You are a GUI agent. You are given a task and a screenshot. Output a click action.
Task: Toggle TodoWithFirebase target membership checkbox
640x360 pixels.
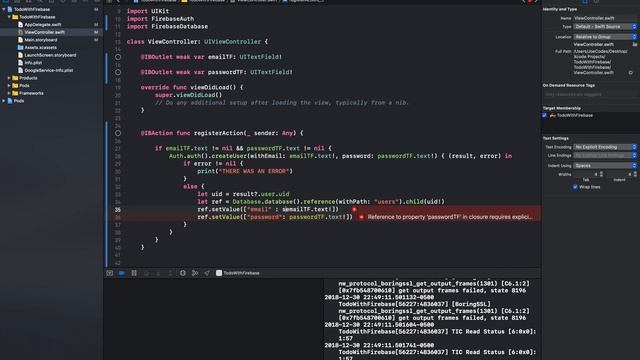click(x=544, y=116)
